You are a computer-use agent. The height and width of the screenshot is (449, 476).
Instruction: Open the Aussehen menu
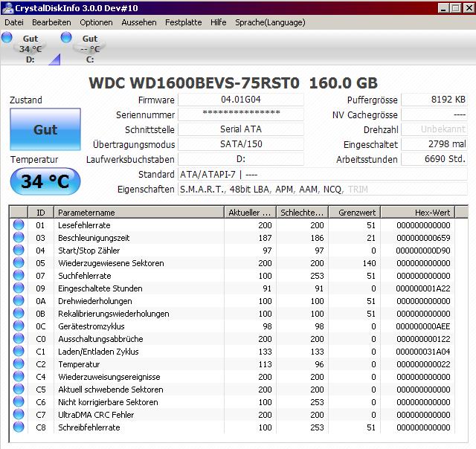(139, 22)
